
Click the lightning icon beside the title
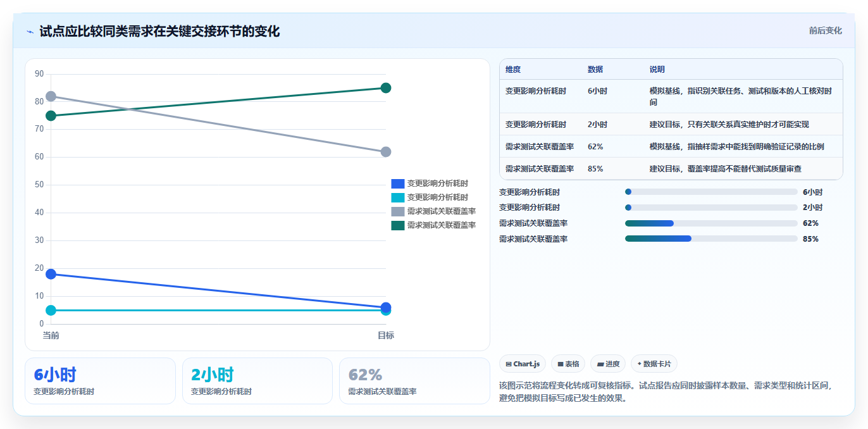click(30, 32)
